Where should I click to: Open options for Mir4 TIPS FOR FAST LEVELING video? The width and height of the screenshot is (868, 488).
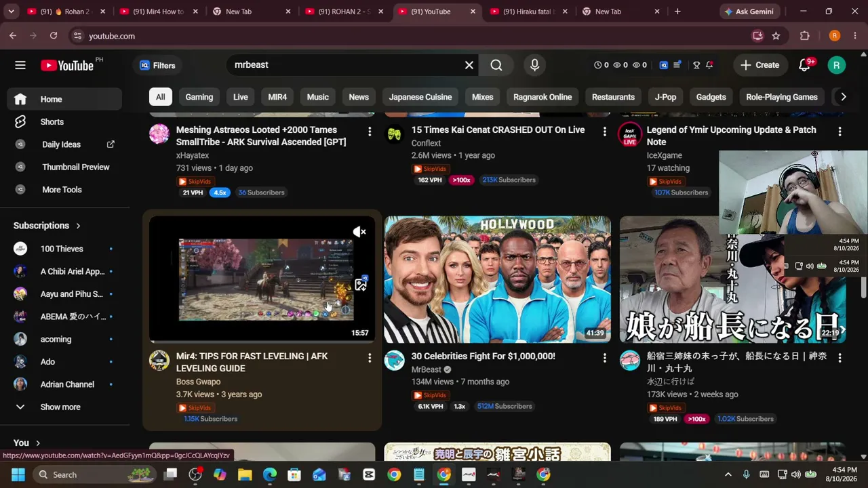coord(370,357)
